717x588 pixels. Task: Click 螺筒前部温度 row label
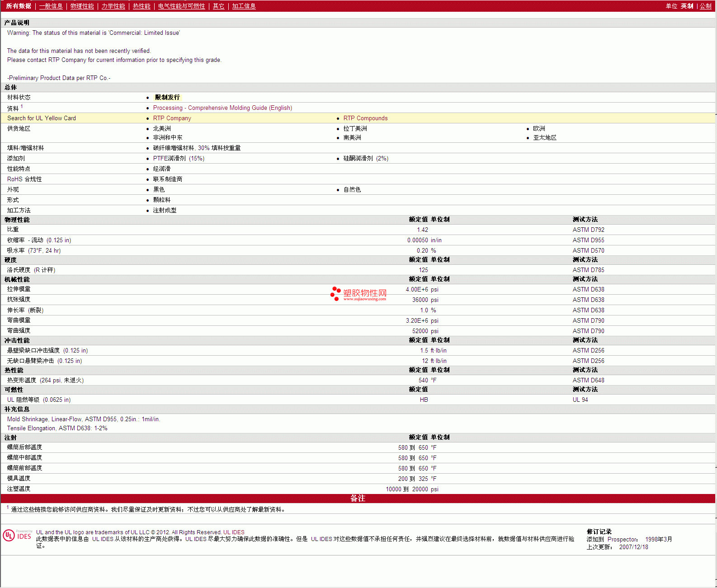pyautogui.click(x=25, y=468)
